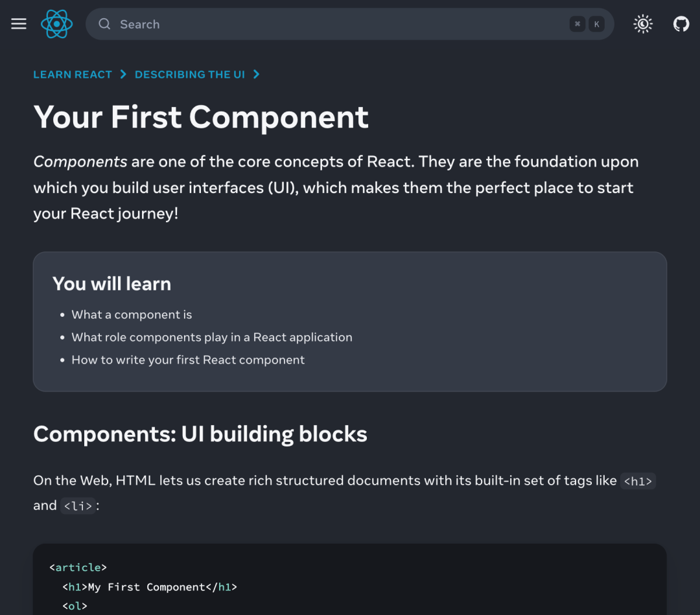The image size is (700, 615).
Task: Click the magnifier icon in search bar
Action: [104, 24]
